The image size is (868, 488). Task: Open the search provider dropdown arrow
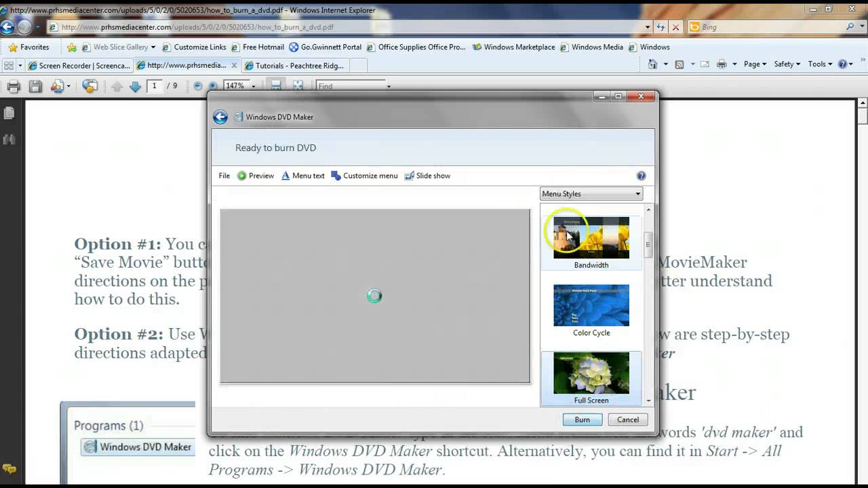(862, 27)
